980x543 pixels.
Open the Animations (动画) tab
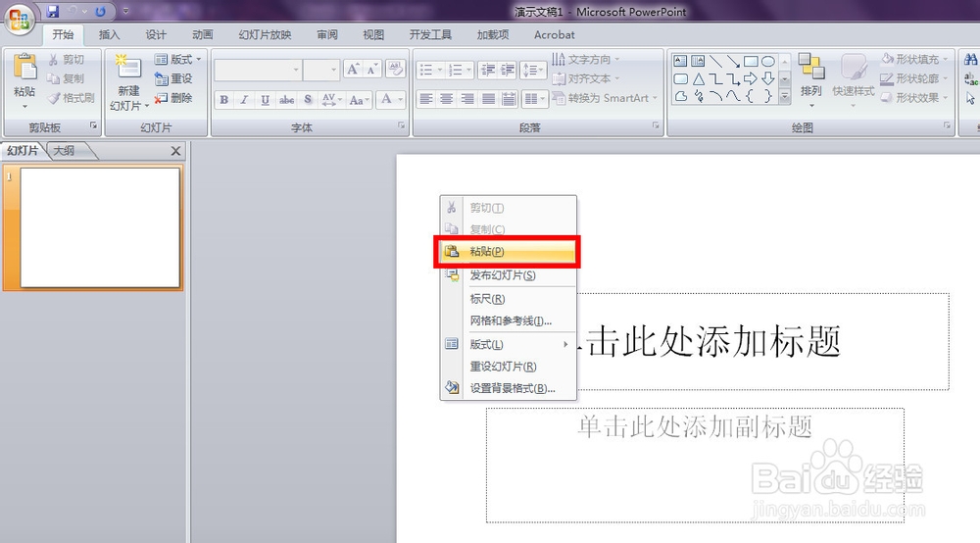(203, 35)
